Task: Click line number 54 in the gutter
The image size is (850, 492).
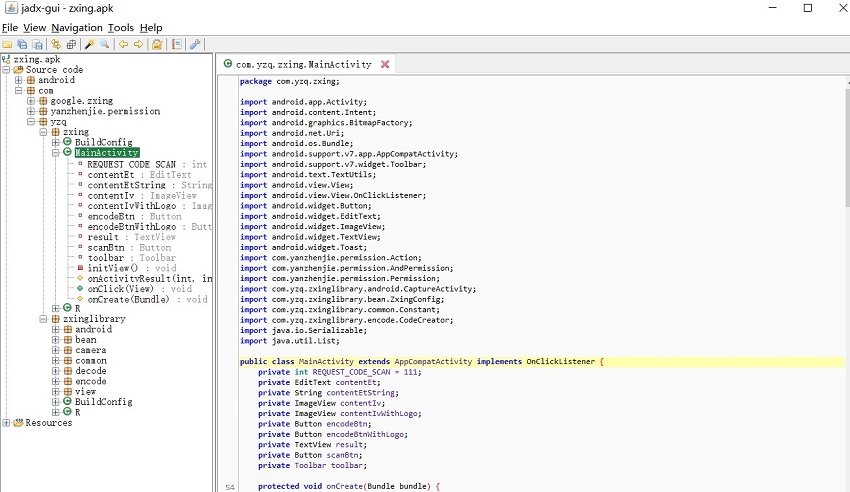Action: click(230, 487)
